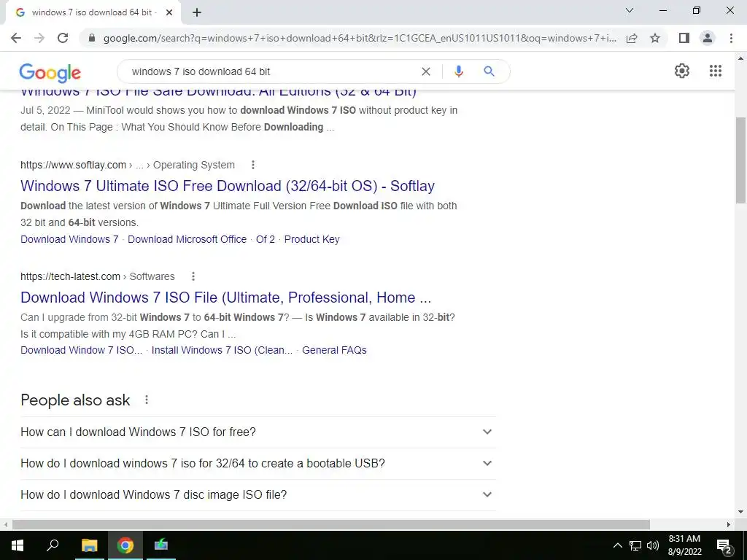Go to Google home via logo
747x560 pixels.
point(50,72)
